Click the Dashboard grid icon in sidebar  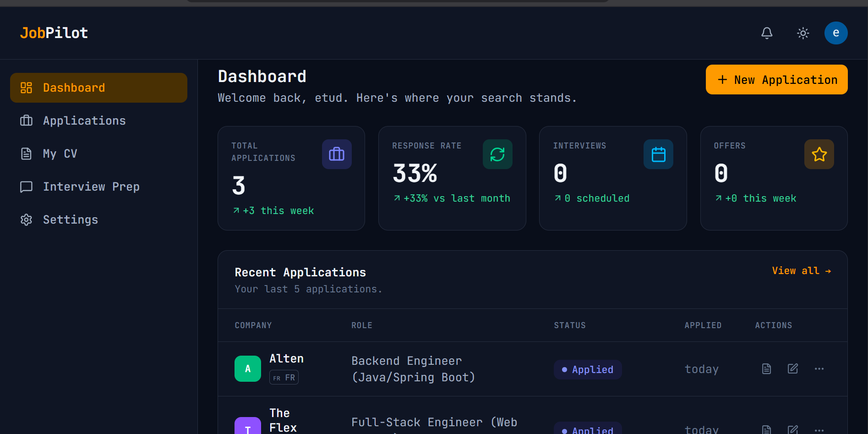click(x=26, y=88)
